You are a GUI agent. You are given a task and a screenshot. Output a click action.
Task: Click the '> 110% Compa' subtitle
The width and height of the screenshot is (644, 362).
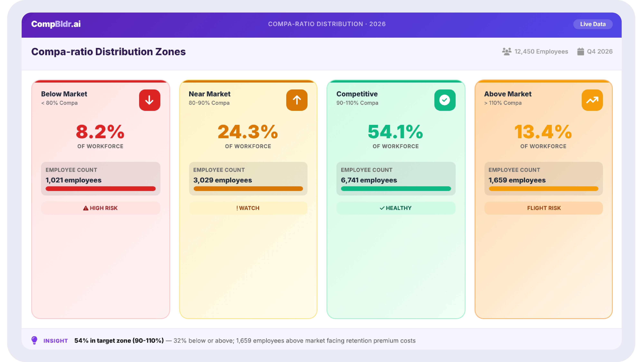click(503, 103)
